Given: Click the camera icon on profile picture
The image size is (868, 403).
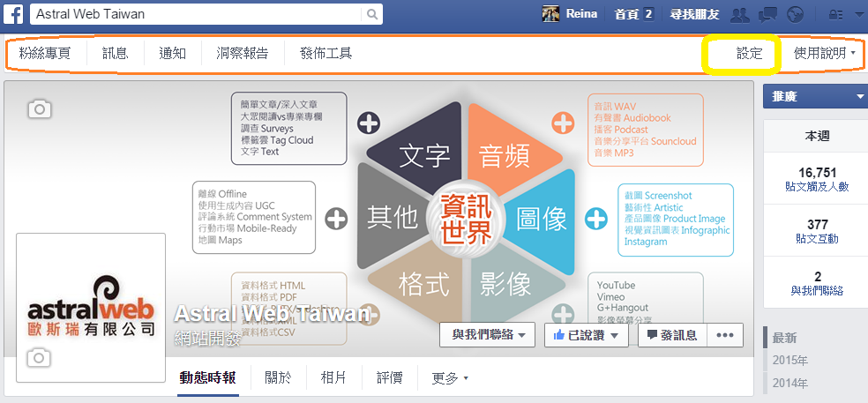Looking at the screenshot, I should [x=38, y=358].
